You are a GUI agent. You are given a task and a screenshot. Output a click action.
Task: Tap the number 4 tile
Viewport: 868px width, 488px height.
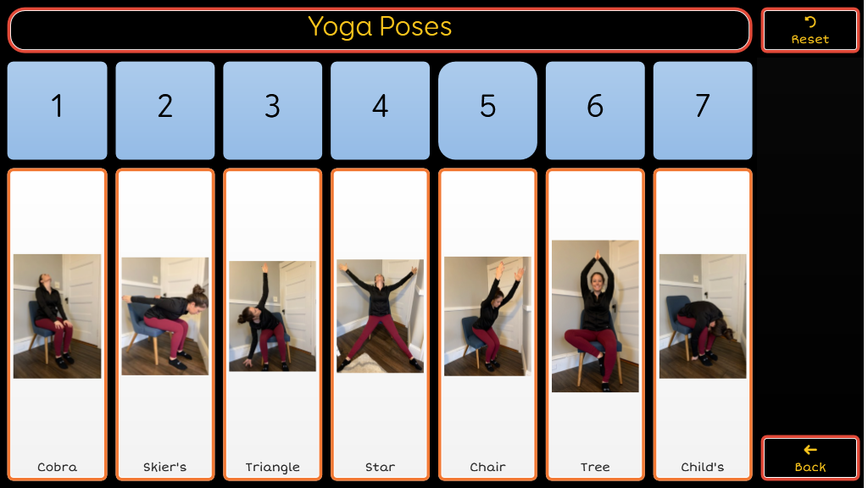[380, 111]
